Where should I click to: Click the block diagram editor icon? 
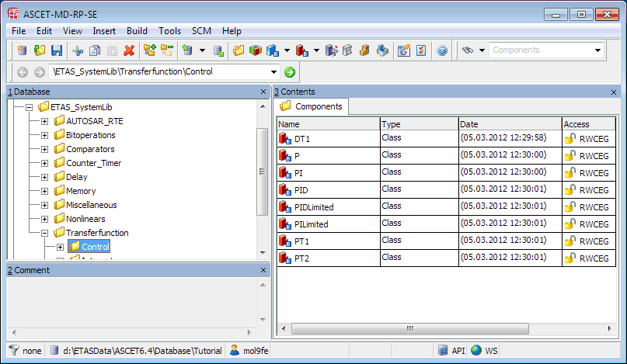404,50
